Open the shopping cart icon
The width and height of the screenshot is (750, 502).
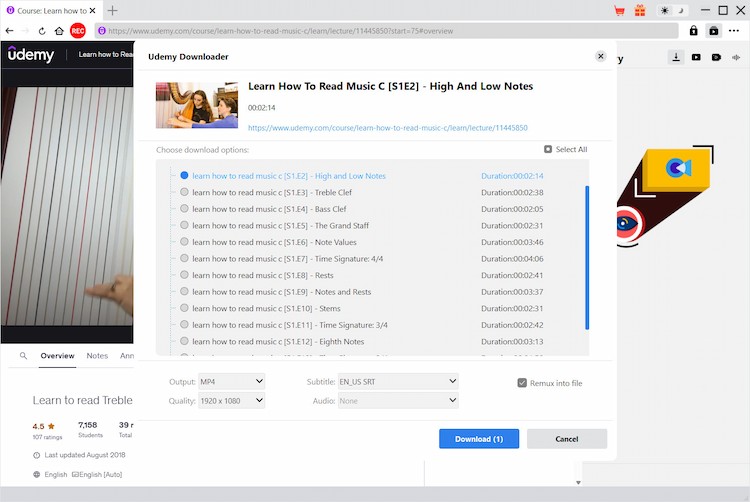619,11
